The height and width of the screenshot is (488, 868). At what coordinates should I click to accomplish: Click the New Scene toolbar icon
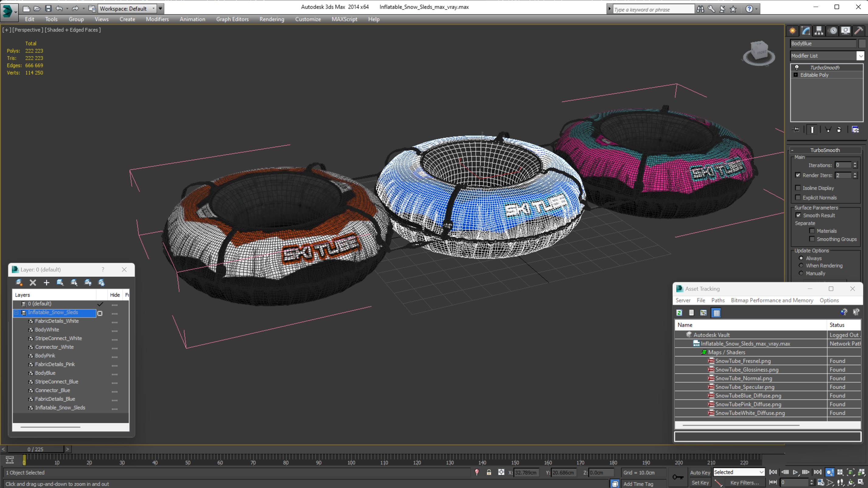coord(26,9)
